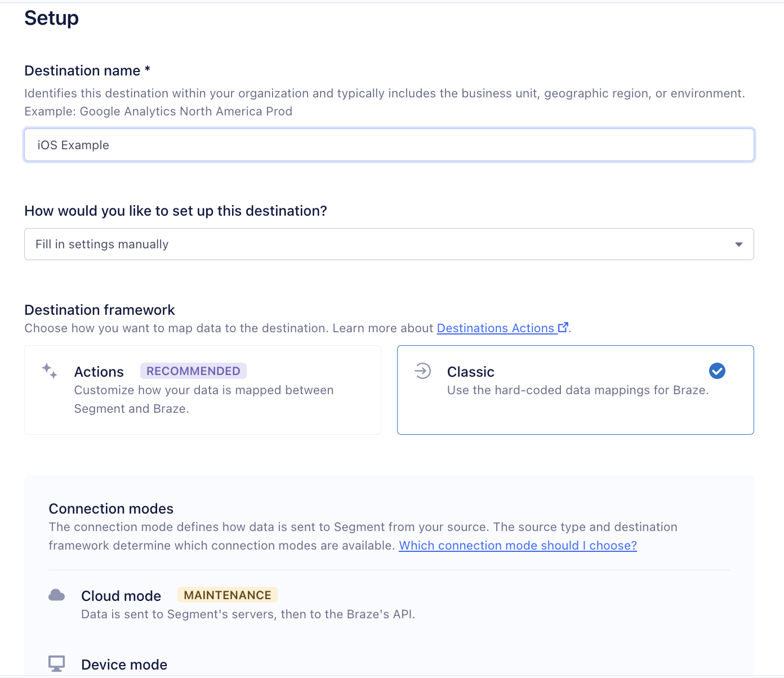Click the dropdown arrow beside Fill in settings manually
The height and width of the screenshot is (678, 784).
click(x=738, y=244)
